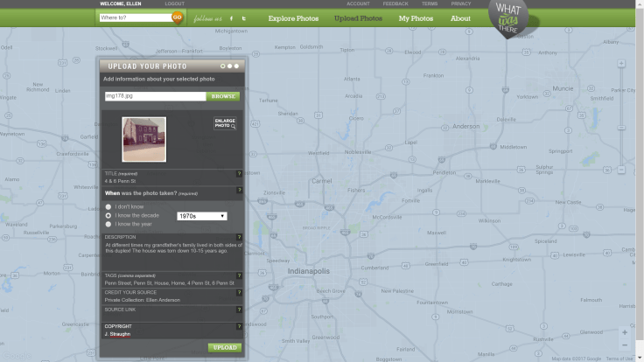The image size is (644, 362).
Task: Open help icon beside Description field
Action: (239, 237)
